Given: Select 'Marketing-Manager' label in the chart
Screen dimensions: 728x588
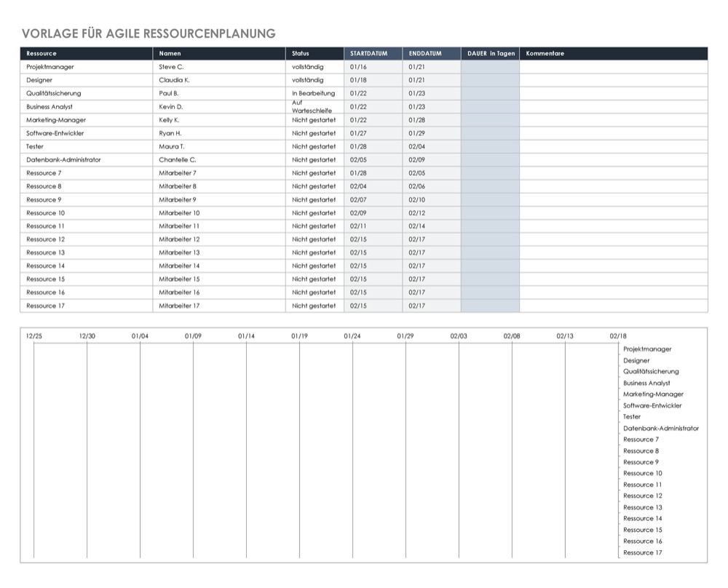Looking at the screenshot, I should 653,394.
